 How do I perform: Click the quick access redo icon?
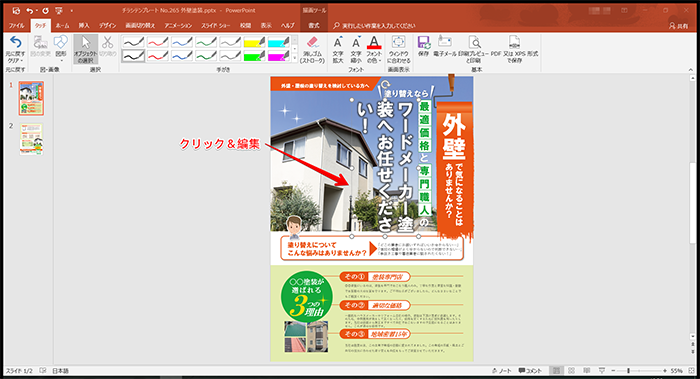click(45, 10)
